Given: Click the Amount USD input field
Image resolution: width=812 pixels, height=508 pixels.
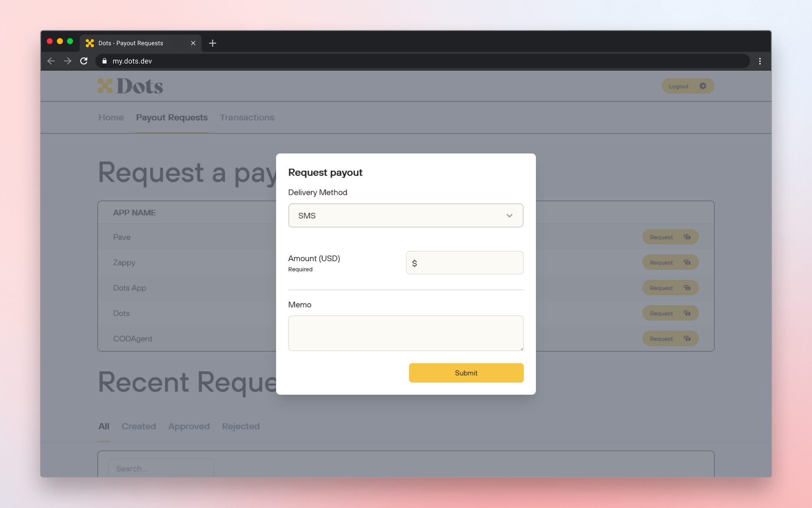Looking at the screenshot, I should click(465, 262).
